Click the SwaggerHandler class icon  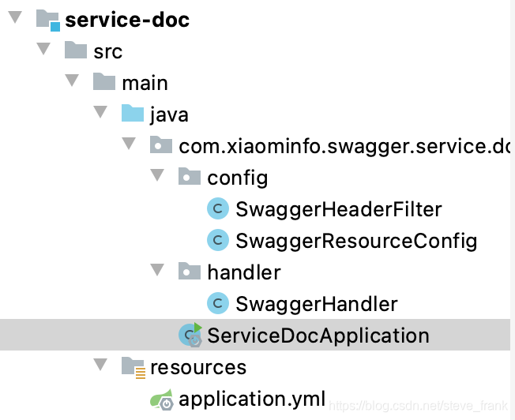tap(218, 303)
